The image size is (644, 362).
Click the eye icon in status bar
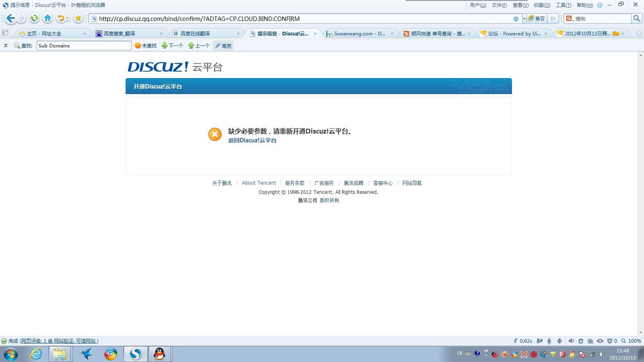(600, 341)
